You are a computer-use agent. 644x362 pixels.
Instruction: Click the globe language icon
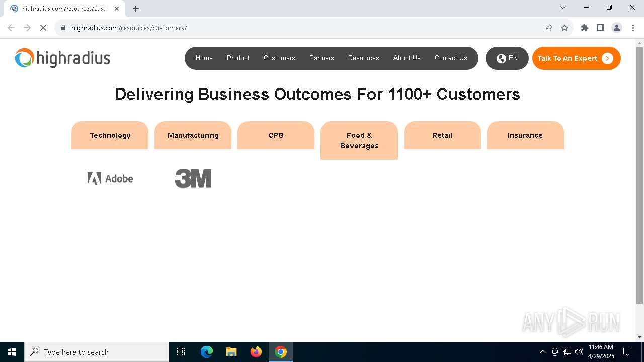pyautogui.click(x=501, y=58)
